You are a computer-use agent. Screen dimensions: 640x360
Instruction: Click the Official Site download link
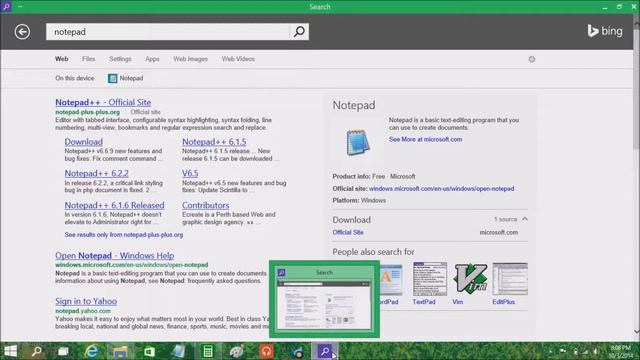pos(348,232)
